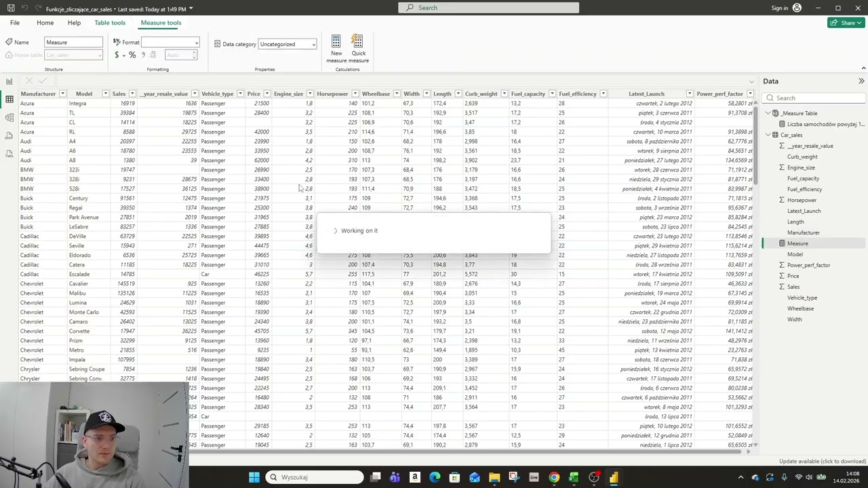
Task: Toggle the thousands separator comma icon
Action: [x=143, y=55]
